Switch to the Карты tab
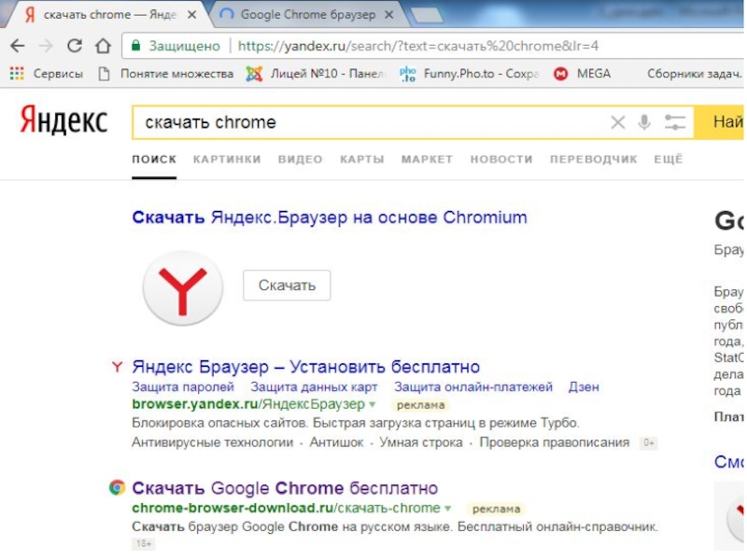Image resolution: width=747 pixels, height=560 pixels. coord(362,159)
